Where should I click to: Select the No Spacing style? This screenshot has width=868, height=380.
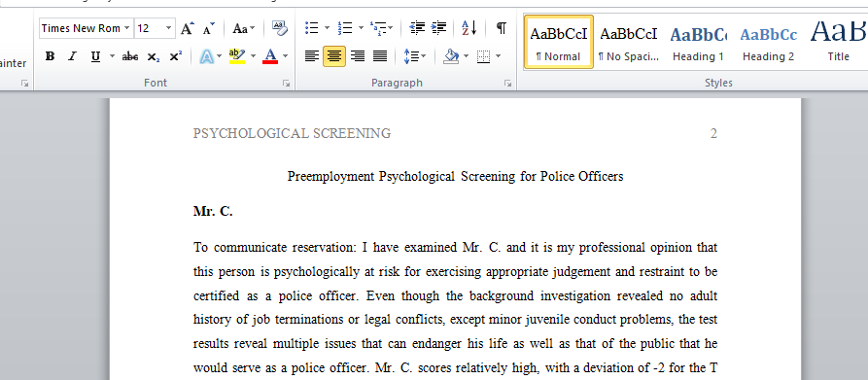coord(628,42)
